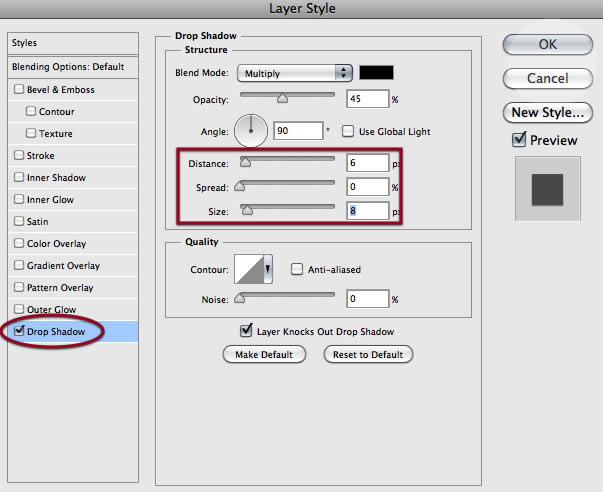Click the Noise value field

[x=368, y=299]
